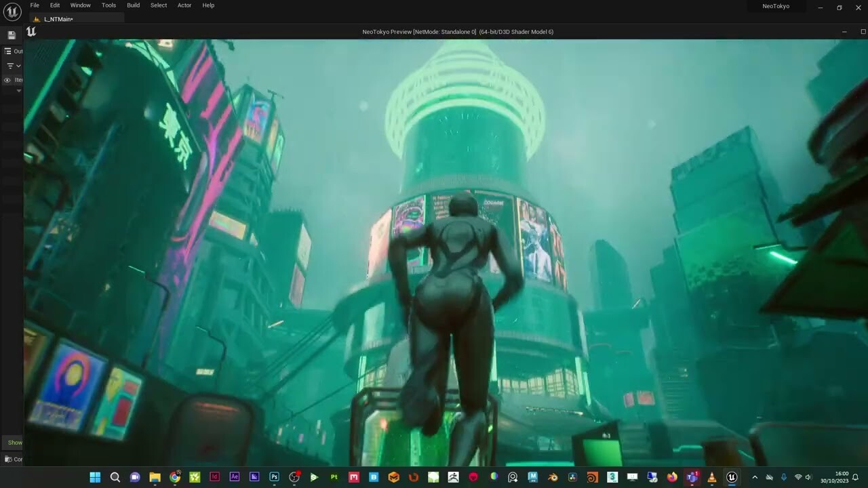Click the NeoTokyo Preview window title
The width and height of the screenshot is (868, 488).
pos(458,32)
